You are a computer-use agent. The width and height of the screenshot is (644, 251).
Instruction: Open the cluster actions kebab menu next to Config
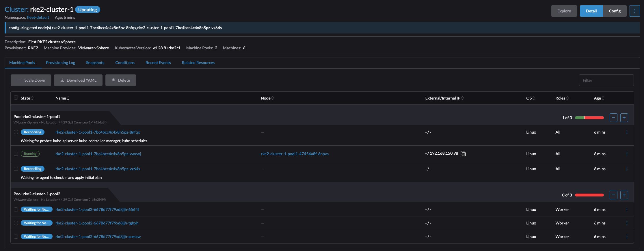(634, 11)
